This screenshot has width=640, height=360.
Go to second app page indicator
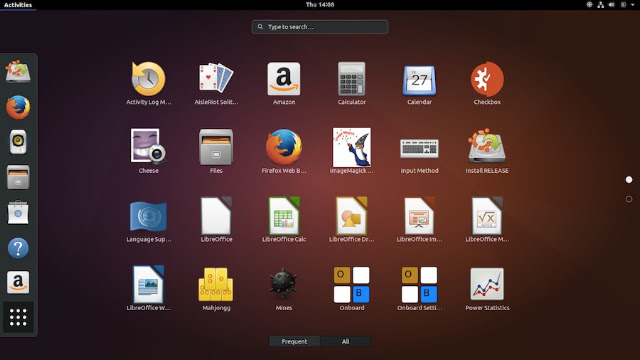[629, 199]
